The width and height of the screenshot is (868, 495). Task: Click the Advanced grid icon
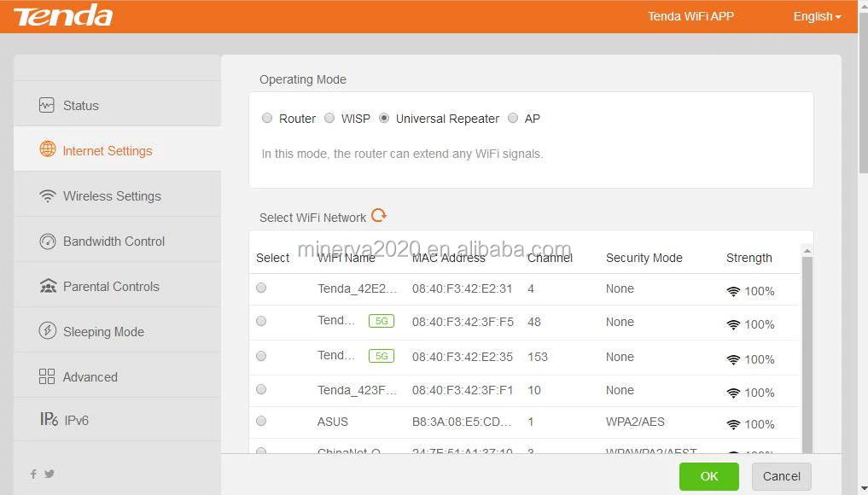47,376
